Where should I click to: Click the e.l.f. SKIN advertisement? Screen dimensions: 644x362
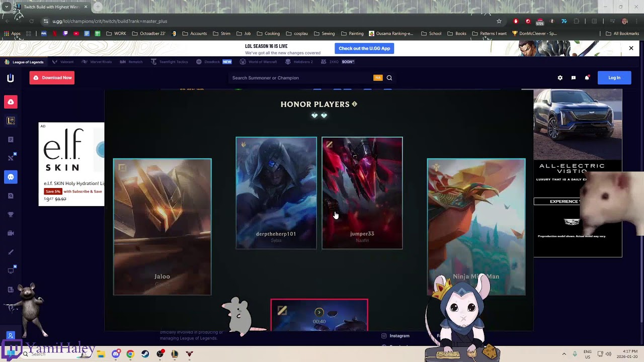click(71, 164)
